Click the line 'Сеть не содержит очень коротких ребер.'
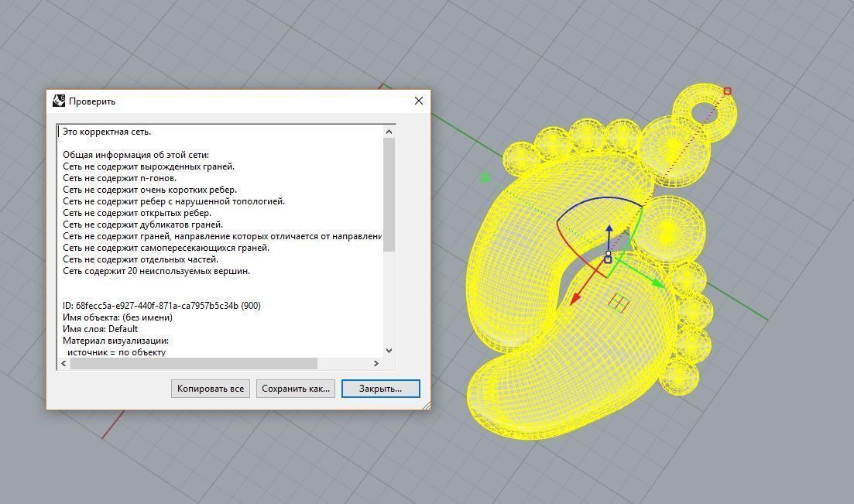Screen dimensions: 854x504 149,190
